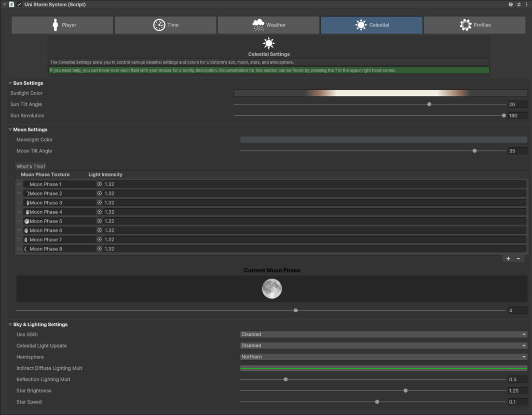The width and height of the screenshot is (532, 415).
Task: Open component help via the ? icon
Action: [510, 4]
